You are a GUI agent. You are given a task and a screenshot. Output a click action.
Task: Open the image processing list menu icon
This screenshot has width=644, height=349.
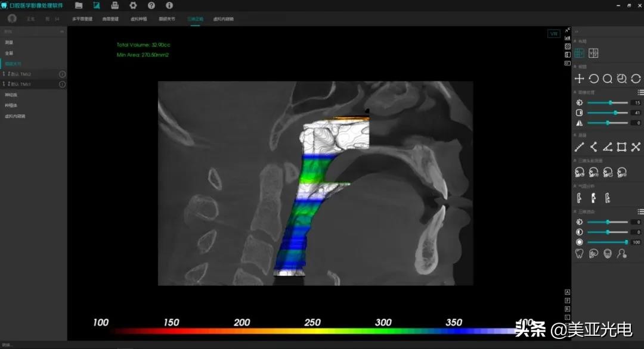tap(640, 92)
